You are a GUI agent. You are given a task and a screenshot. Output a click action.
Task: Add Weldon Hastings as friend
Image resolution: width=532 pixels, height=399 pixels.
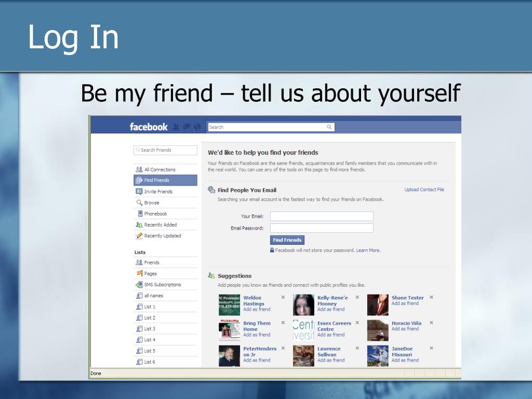coord(257,310)
